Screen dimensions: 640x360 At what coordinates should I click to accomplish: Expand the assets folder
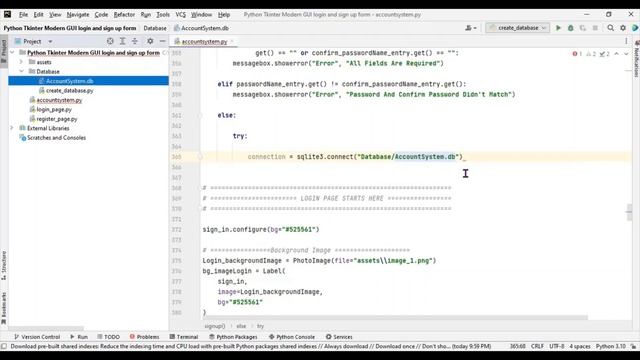[21, 62]
